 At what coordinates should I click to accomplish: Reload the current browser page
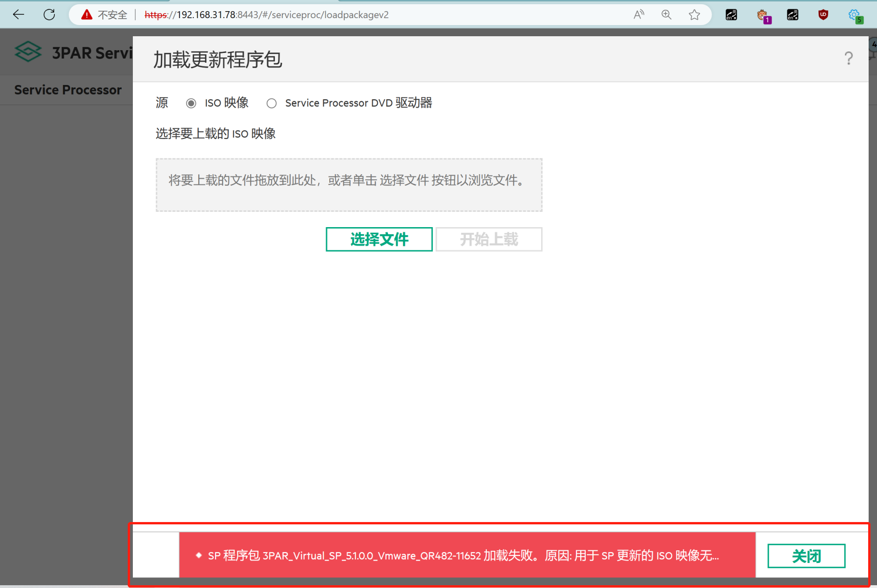coord(49,15)
